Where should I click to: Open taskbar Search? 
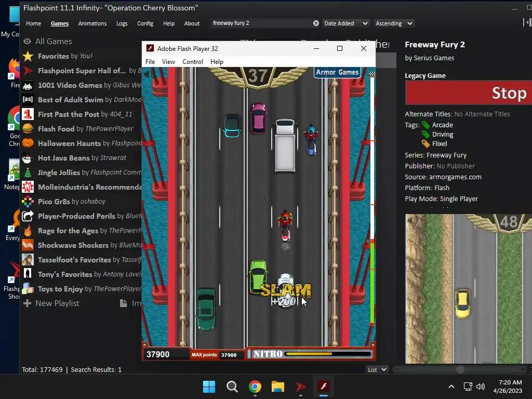click(232, 387)
